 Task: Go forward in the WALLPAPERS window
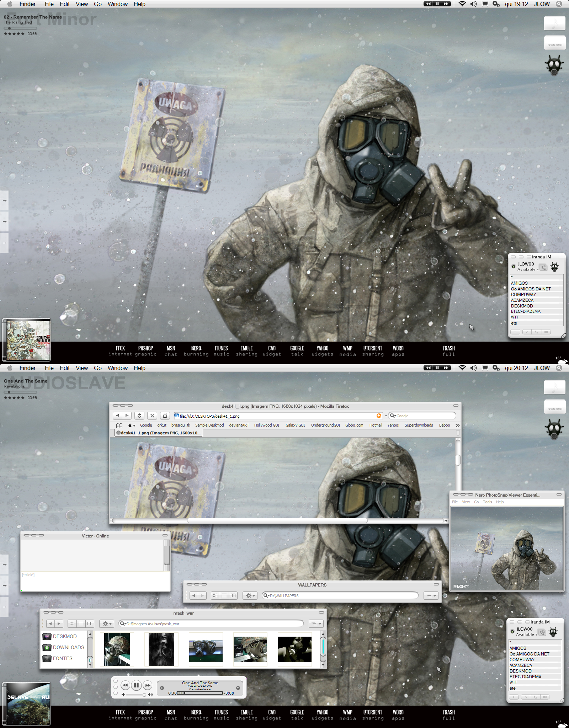[x=202, y=595]
